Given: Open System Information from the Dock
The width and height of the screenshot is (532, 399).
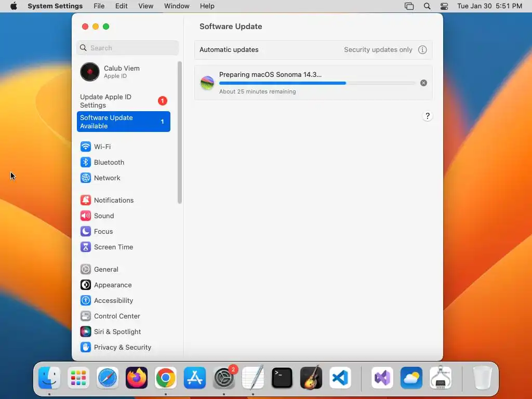Looking at the screenshot, I should pyautogui.click(x=441, y=378).
